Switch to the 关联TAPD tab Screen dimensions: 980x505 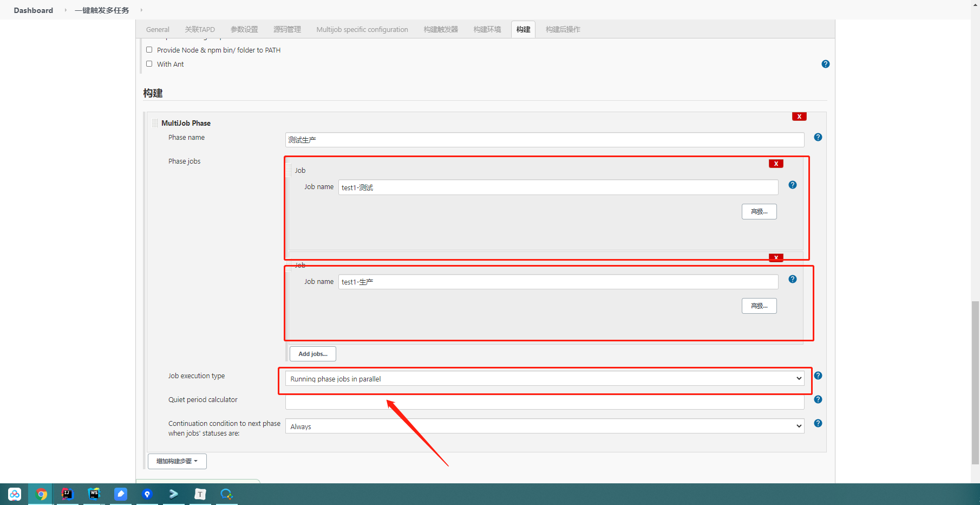click(x=200, y=29)
